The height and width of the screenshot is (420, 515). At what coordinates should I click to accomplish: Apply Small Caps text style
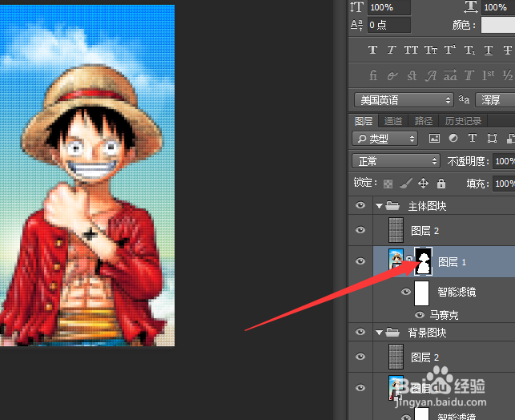point(431,50)
